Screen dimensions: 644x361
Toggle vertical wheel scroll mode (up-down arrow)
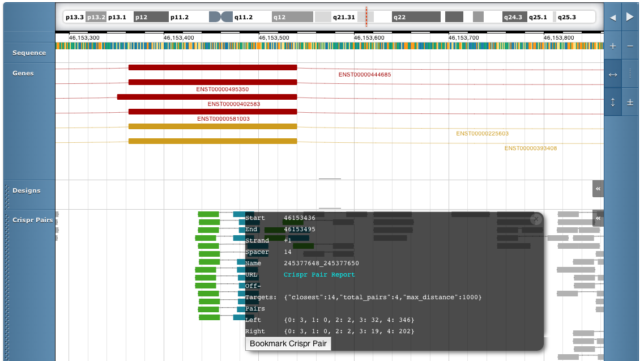[x=612, y=102]
